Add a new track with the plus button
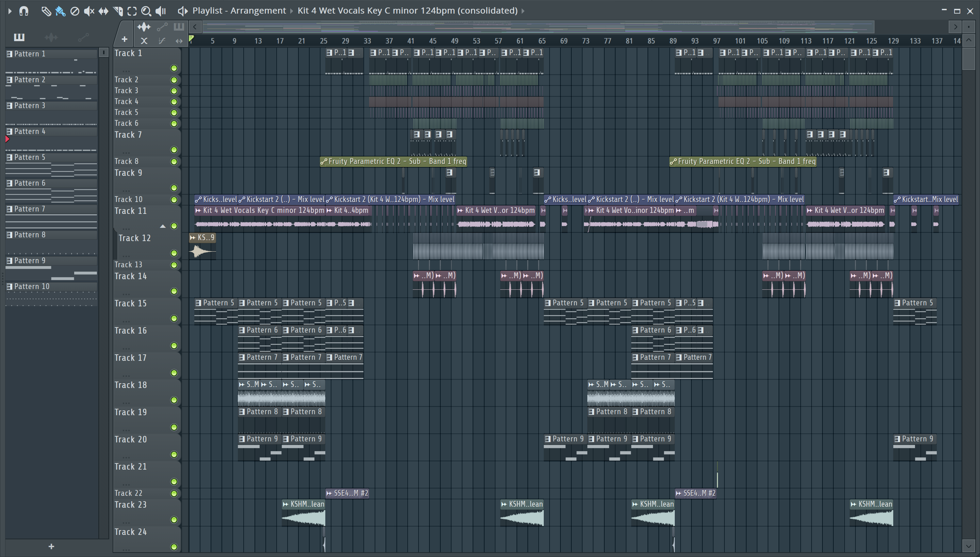Image resolution: width=980 pixels, height=557 pixels. point(125,39)
